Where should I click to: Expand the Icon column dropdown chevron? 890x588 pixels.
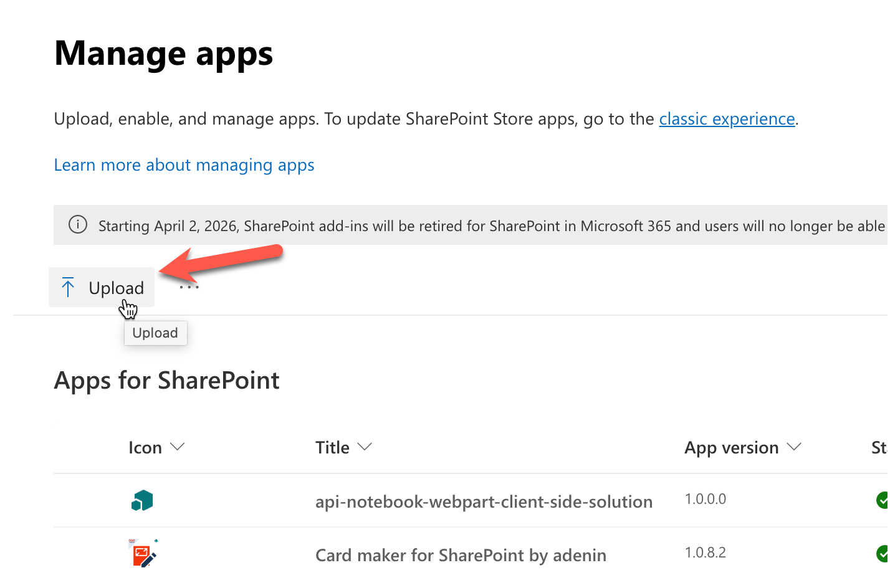click(178, 447)
